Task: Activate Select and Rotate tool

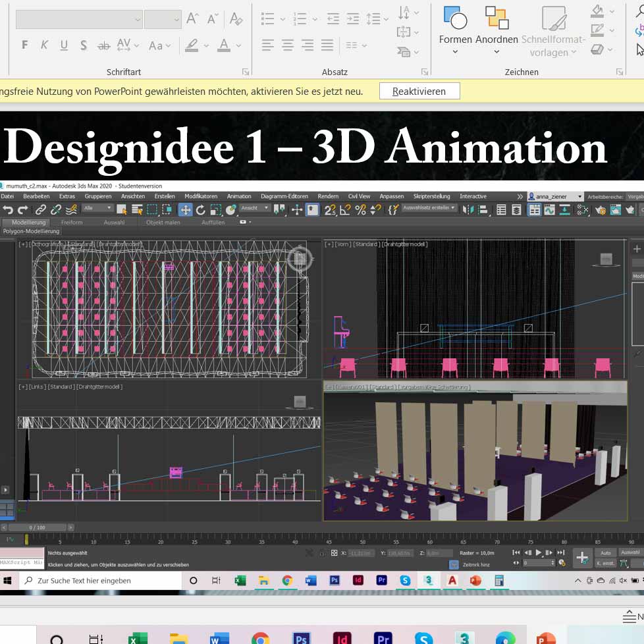Action: (x=200, y=210)
